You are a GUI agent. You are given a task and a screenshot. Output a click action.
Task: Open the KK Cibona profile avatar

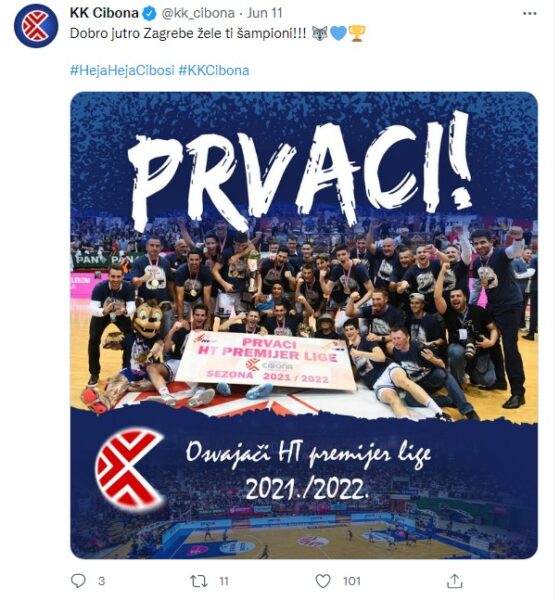coord(36,26)
